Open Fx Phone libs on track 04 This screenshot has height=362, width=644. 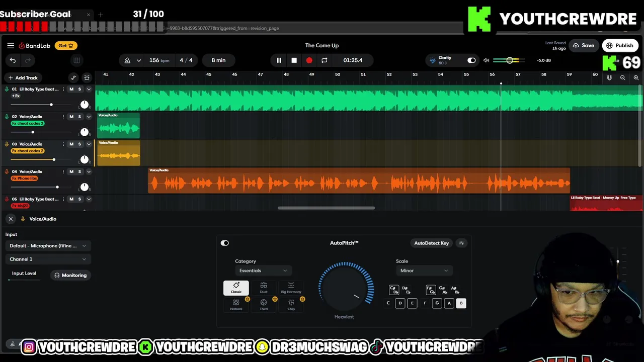(25, 178)
